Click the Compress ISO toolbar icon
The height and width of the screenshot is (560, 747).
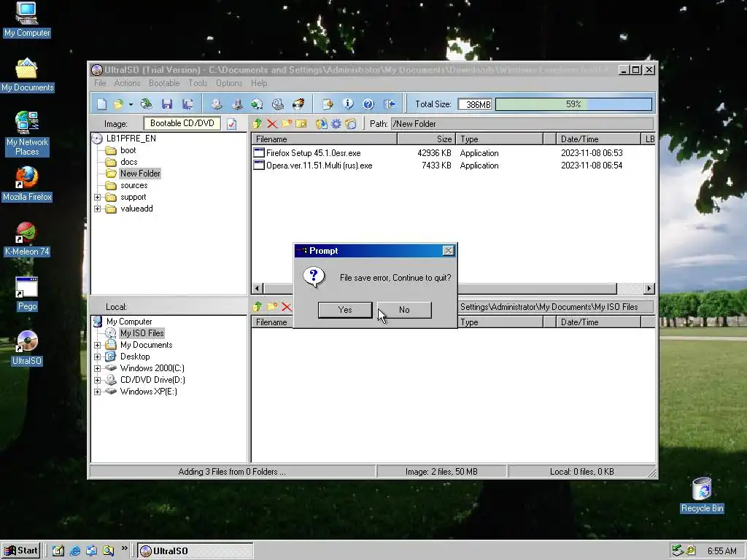point(237,104)
